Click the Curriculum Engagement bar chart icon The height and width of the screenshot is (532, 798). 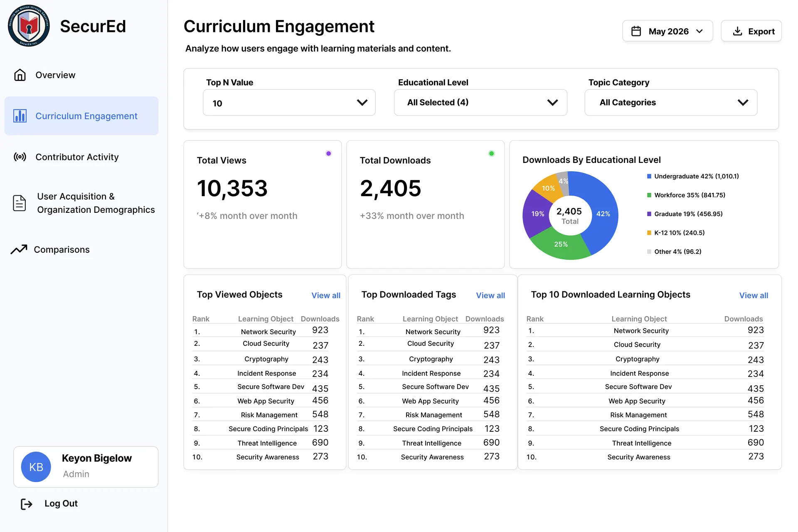click(x=20, y=116)
